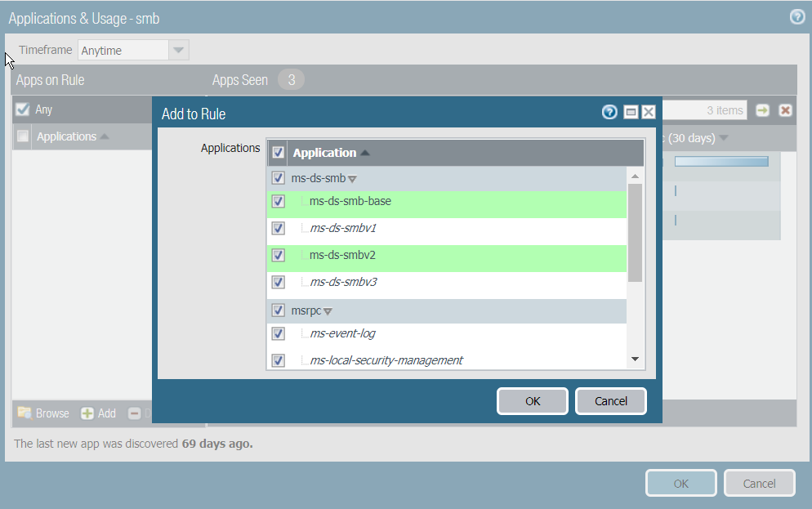This screenshot has width=812, height=509.
Task: Click Cancel in Applications & Usage window
Action: [759, 483]
